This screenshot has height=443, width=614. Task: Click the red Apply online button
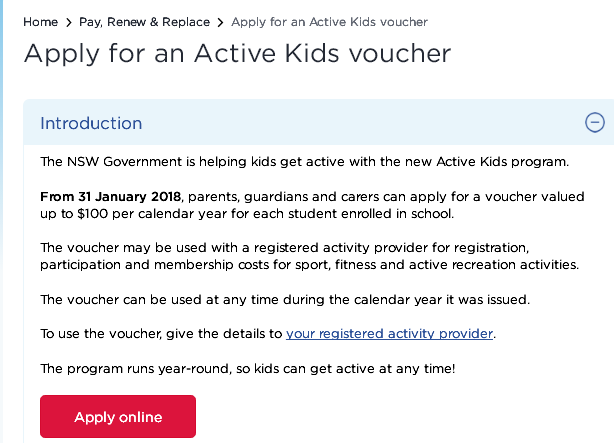[118, 416]
